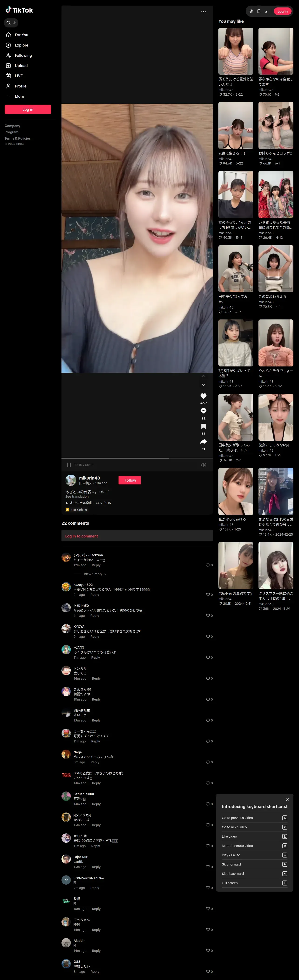299x980 pixels.
Task: Follow mikurin48
Action: point(130,480)
